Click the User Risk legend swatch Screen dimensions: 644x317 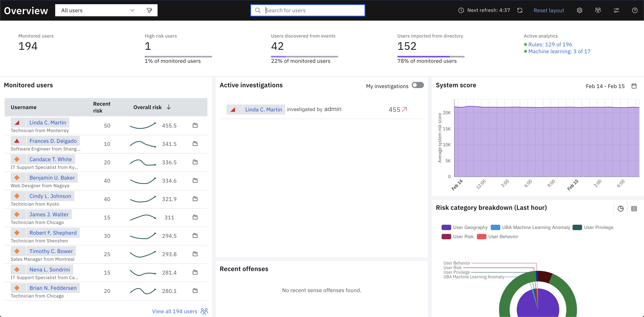[x=446, y=237]
